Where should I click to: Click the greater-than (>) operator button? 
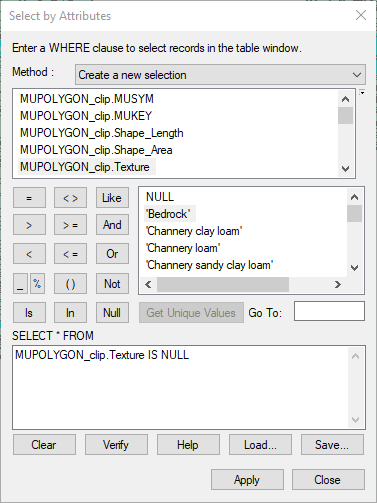tap(29, 225)
